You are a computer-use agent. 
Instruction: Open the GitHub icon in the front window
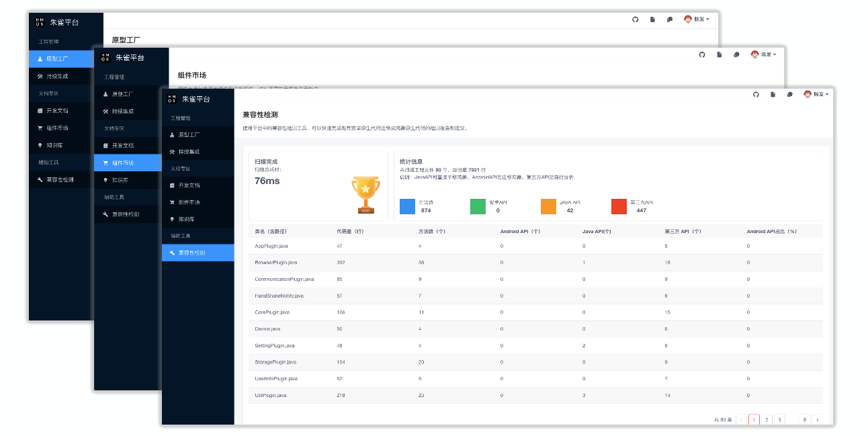[x=756, y=95]
